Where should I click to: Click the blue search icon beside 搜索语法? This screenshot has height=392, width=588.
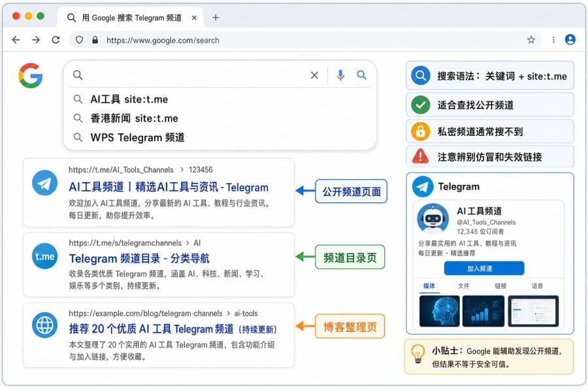tap(420, 76)
